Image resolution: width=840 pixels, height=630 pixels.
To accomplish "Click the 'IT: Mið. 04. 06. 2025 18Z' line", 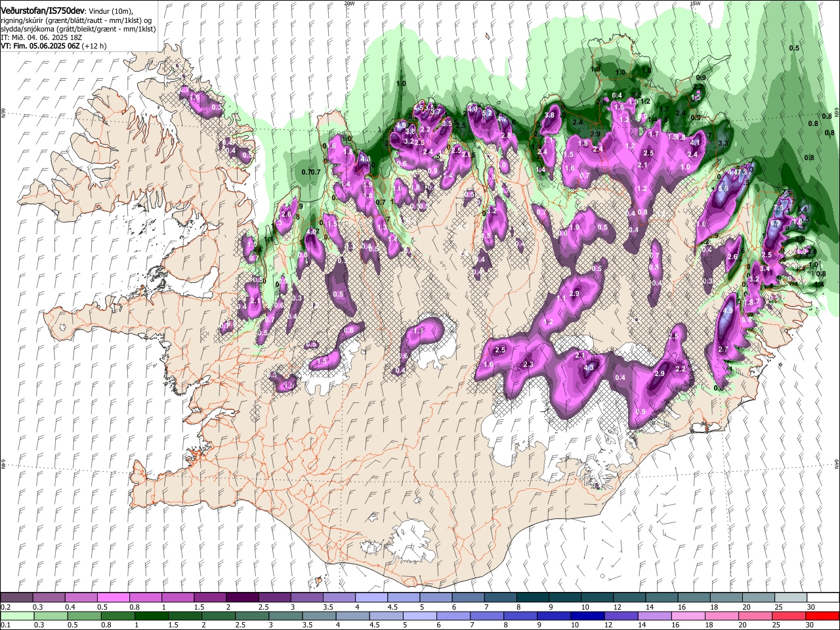I will point(41,37).
